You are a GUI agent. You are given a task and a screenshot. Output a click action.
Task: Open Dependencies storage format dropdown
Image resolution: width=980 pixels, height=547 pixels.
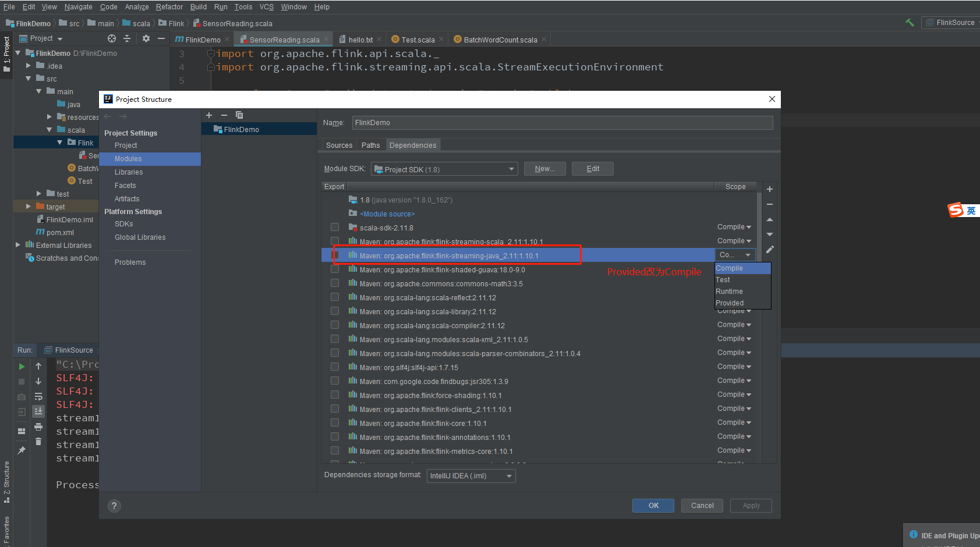[x=470, y=476]
